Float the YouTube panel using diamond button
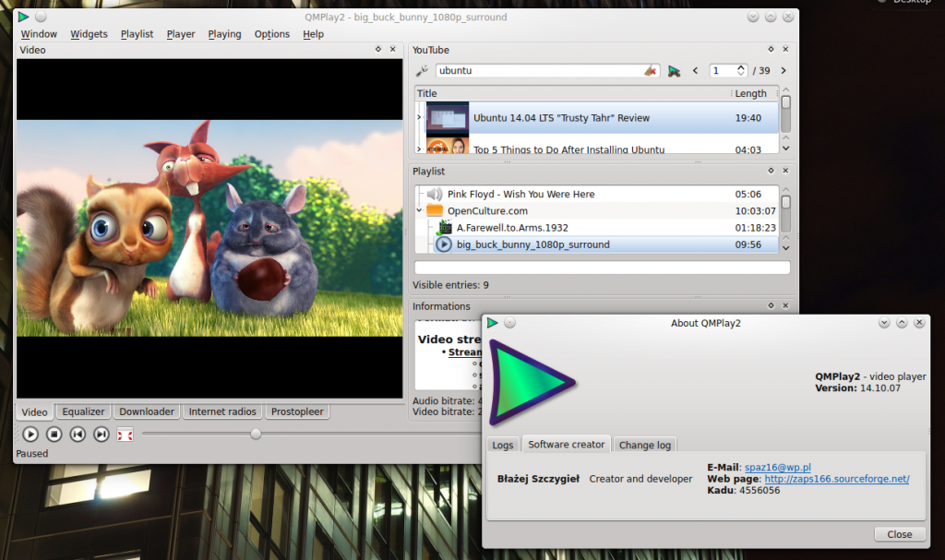This screenshot has width=945, height=560. point(771,50)
